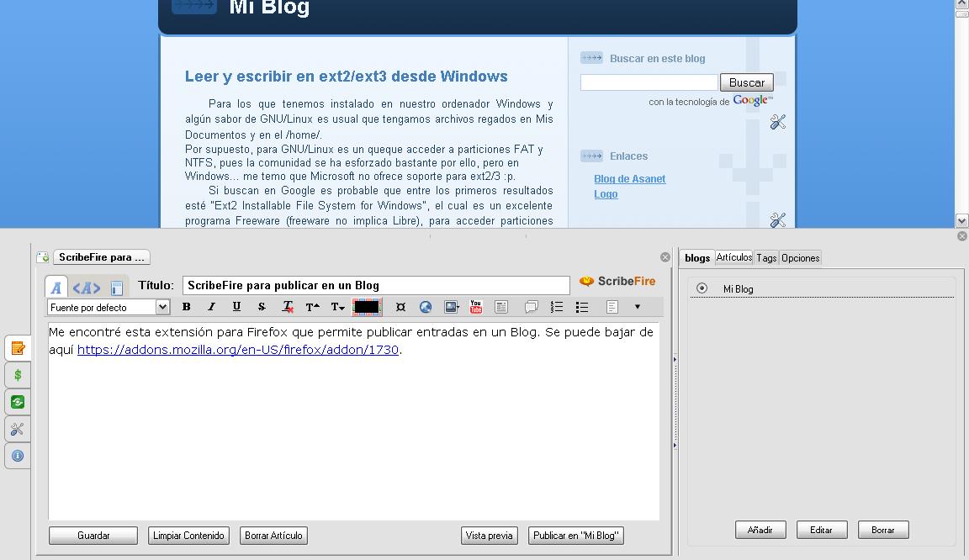The width and height of the screenshot is (969, 560).
Task: Select the ScribeFire para... post tab
Action: (x=101, y=257)
